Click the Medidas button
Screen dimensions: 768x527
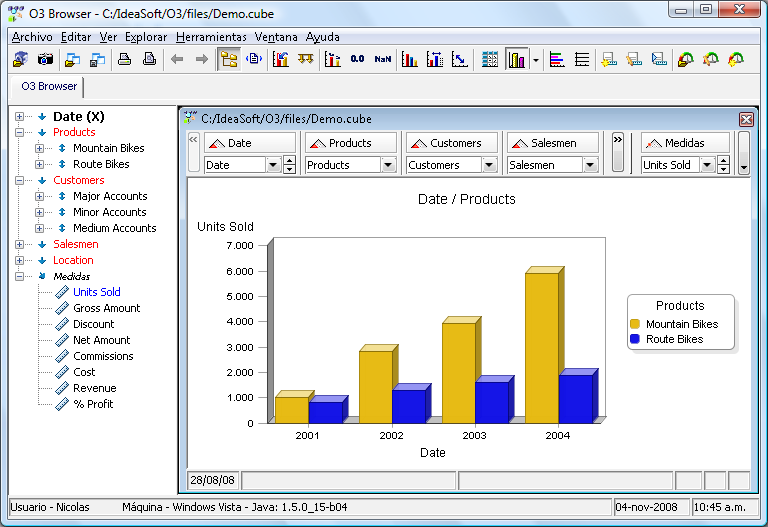(x=685, y=143)
